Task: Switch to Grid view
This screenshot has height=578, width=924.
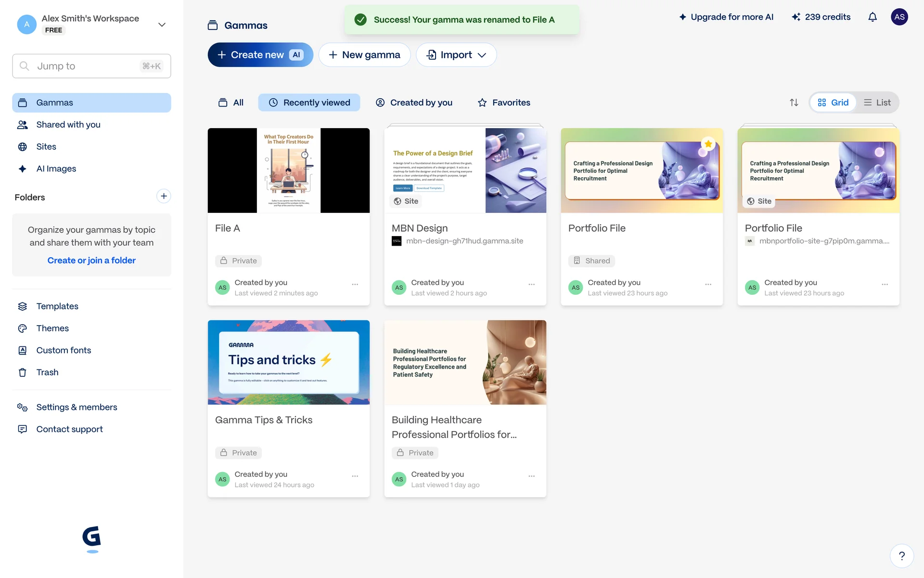Action: coord(833,103)
